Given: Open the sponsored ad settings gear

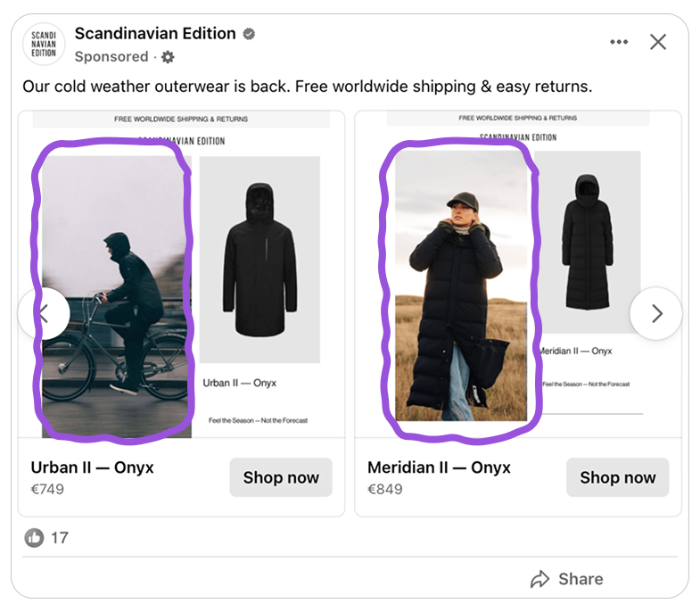Looking at the screenshot, I should point(168,57).
